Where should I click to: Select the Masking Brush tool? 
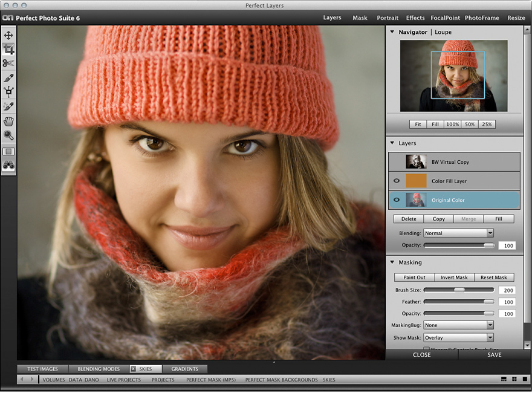8,78
